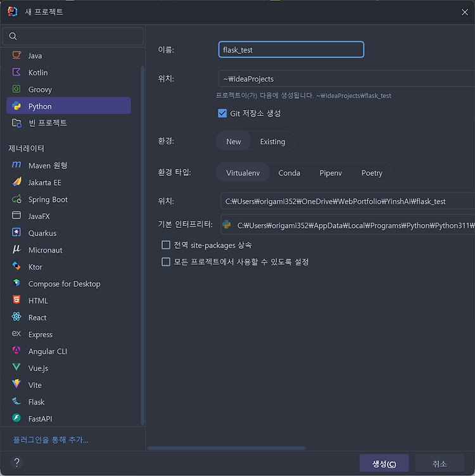
Task: Click the 생성(C) create button
Action: [384, 463]
